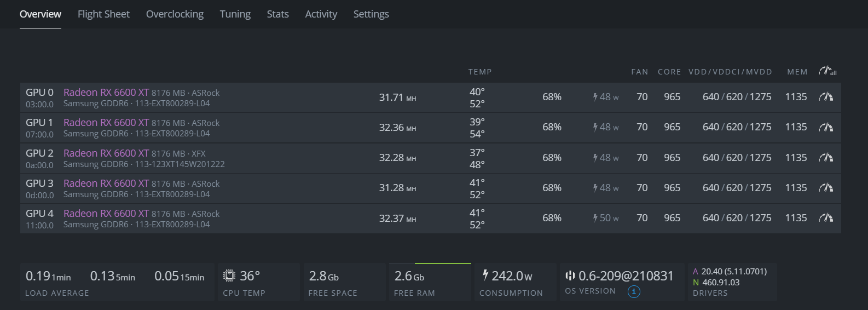
Task: Click the OS version update badge
Action: point(634,291)
